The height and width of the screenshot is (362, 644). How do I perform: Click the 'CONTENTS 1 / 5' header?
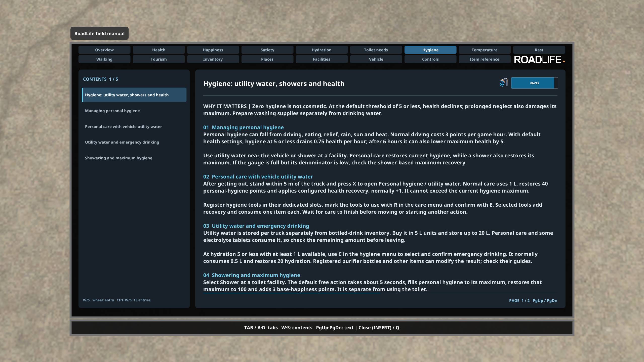coord(101,79)
